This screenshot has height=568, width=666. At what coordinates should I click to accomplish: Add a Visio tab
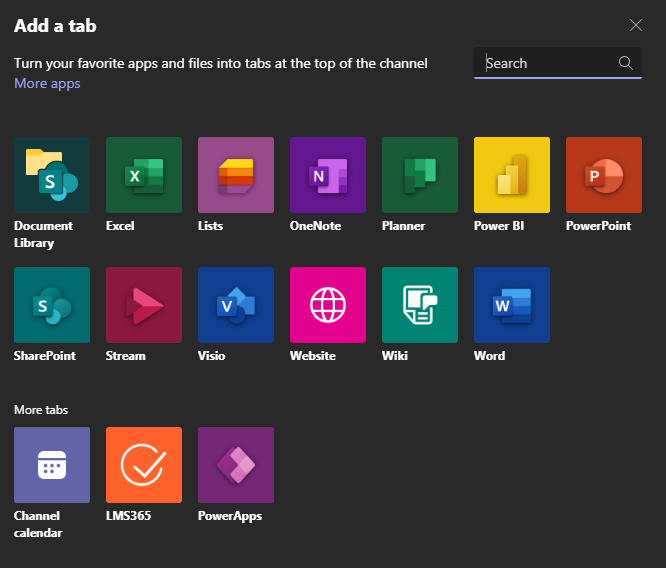click(x=236, y=305)
